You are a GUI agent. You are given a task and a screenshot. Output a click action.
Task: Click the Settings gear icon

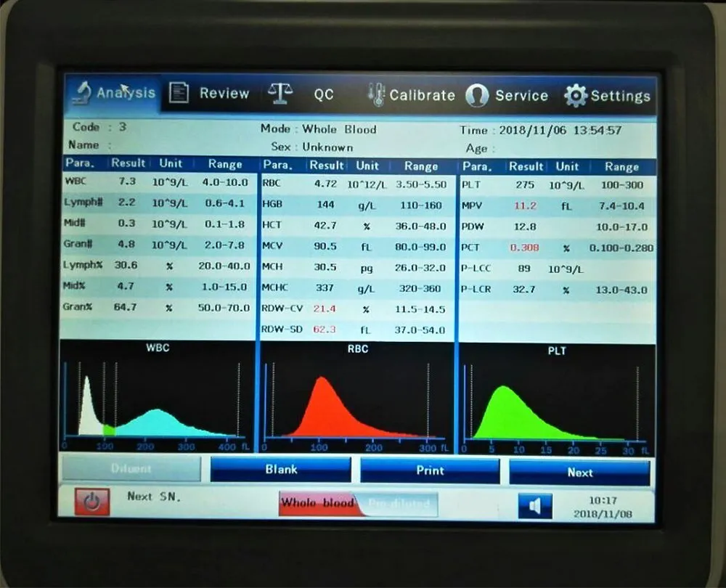pos(575,96)
